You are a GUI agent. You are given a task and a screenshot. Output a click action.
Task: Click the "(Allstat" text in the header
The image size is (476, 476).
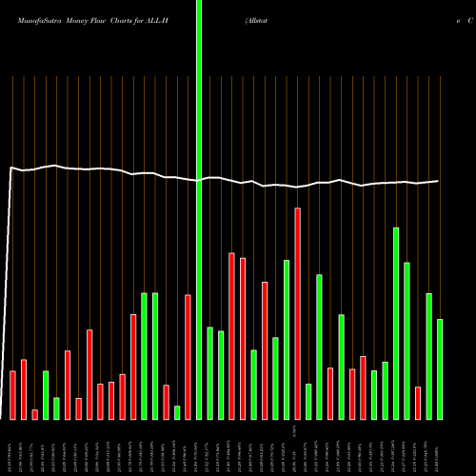[256, 21]
